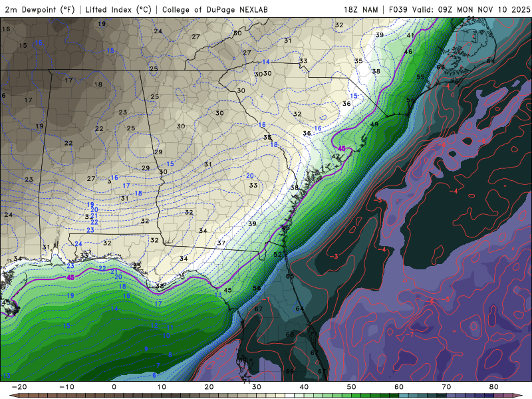The height and width of the screenshot is (399, 532).
Task: Click the '40' label under the colorbar
Action: point(304,387)
